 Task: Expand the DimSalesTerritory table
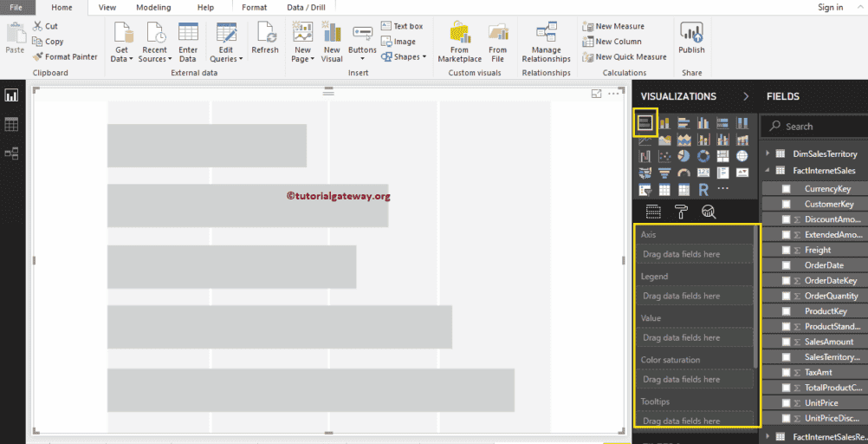coord(768,154)
